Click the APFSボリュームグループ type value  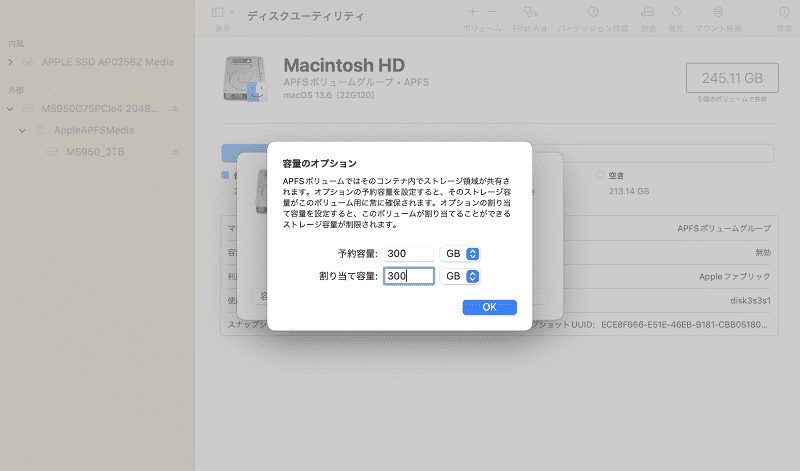pyautogui.click(x=724, y=229)
